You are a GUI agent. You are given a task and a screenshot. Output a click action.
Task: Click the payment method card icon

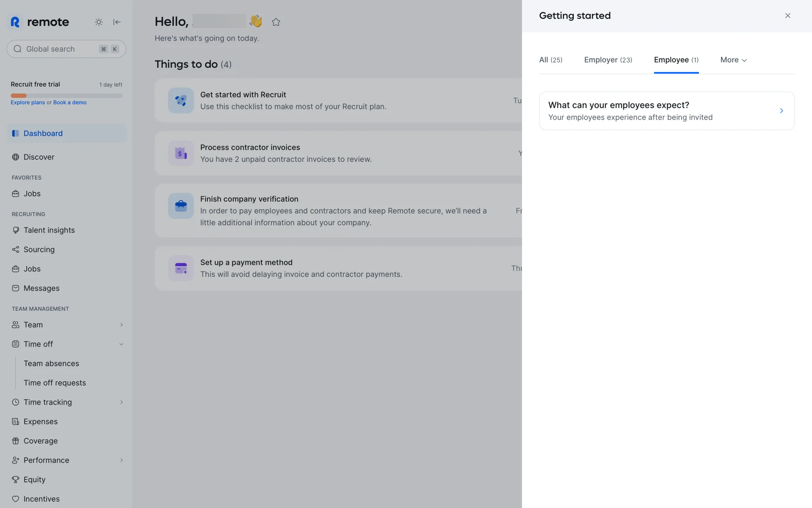(181, 268)
